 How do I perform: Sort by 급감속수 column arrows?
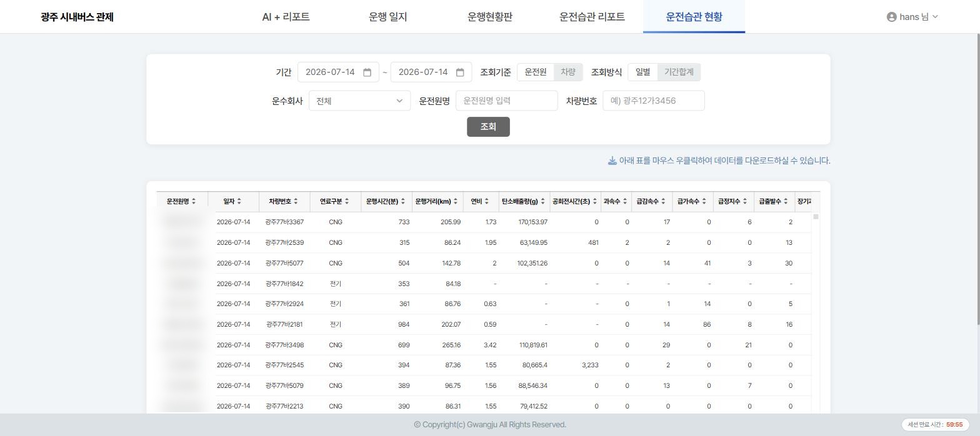click(664, 201)
